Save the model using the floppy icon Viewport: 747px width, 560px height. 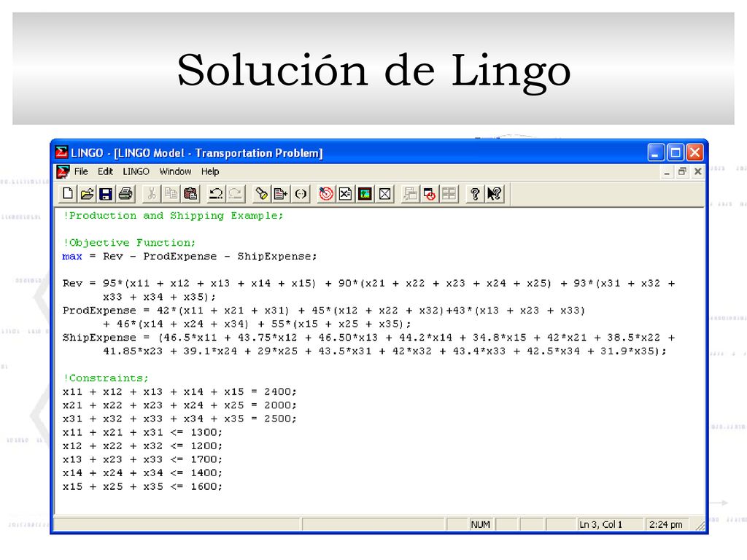(106, 194)
